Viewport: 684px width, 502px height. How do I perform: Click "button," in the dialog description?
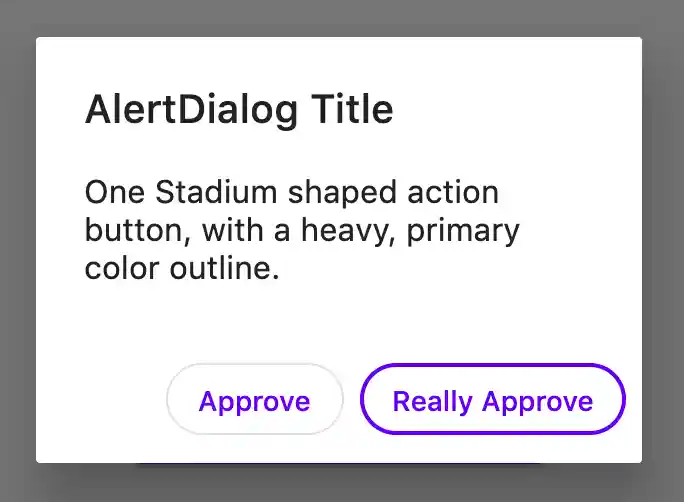coord(138,230)
